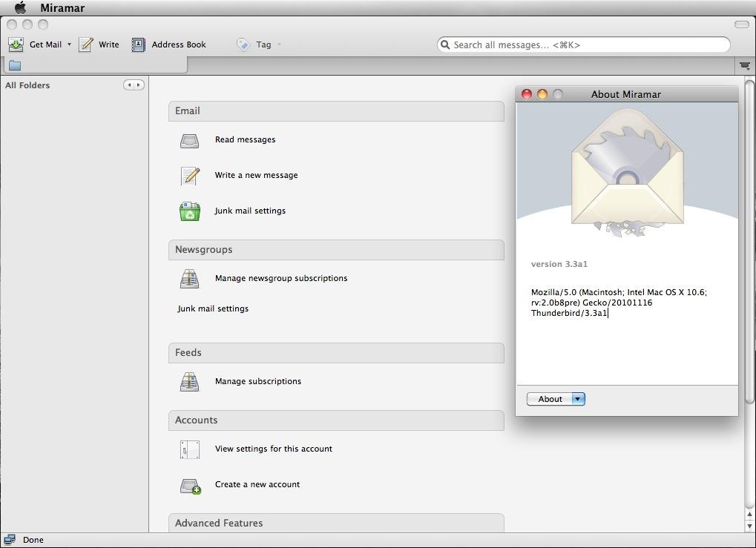Image resolution: width=756 pixels, height=548 pixels.
Task: Open the Get Mail dropdown arrow
Action: click(69, 44)
